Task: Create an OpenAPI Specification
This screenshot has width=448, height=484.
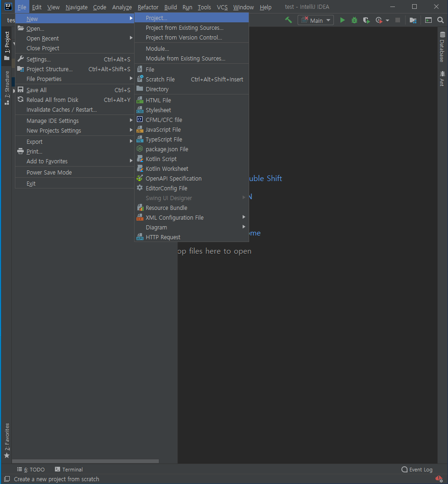Action: pos(191,178)
